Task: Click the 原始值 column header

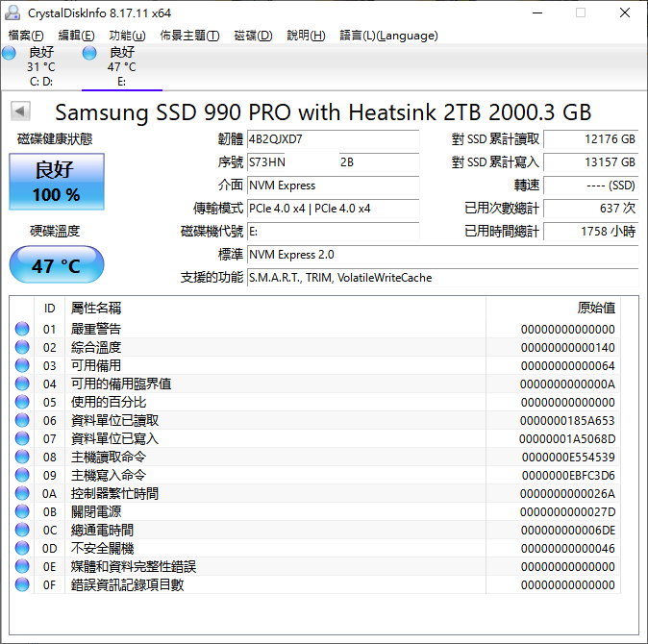Action: point(553,309)
